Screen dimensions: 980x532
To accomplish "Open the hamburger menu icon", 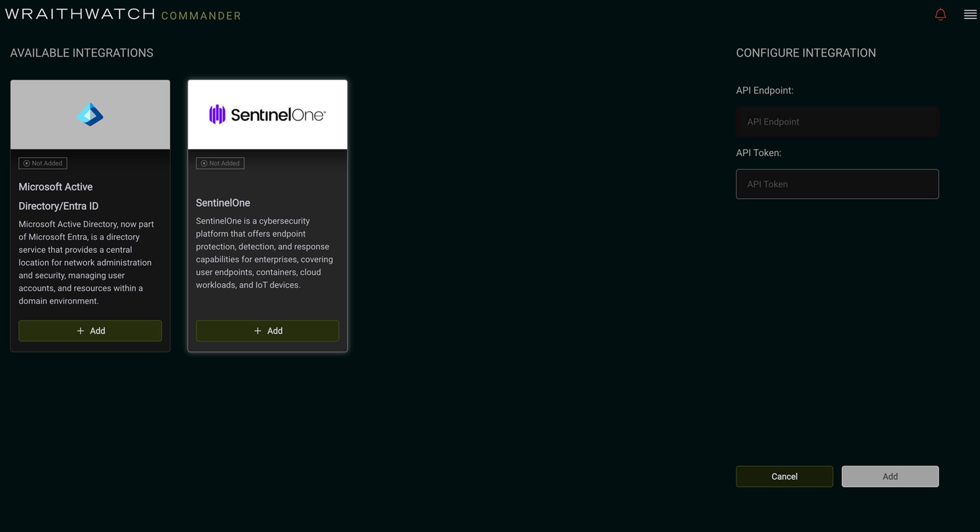I will 970,15.
